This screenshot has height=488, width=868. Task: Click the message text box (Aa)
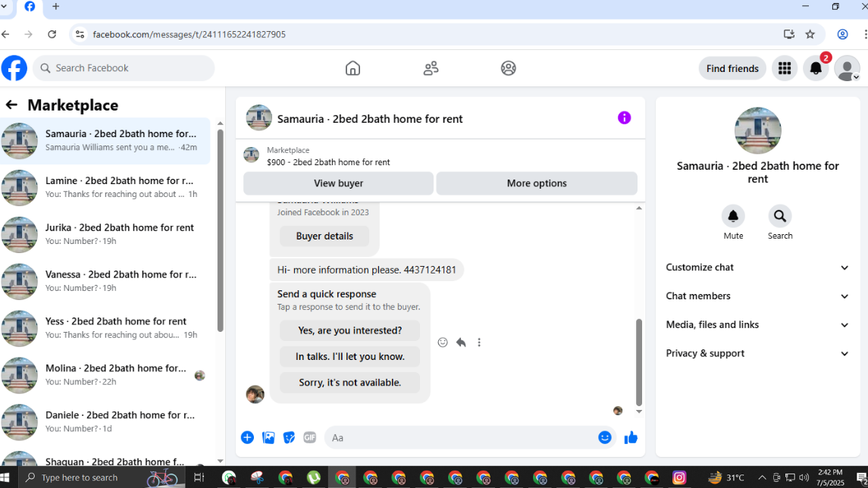point(459,438)
